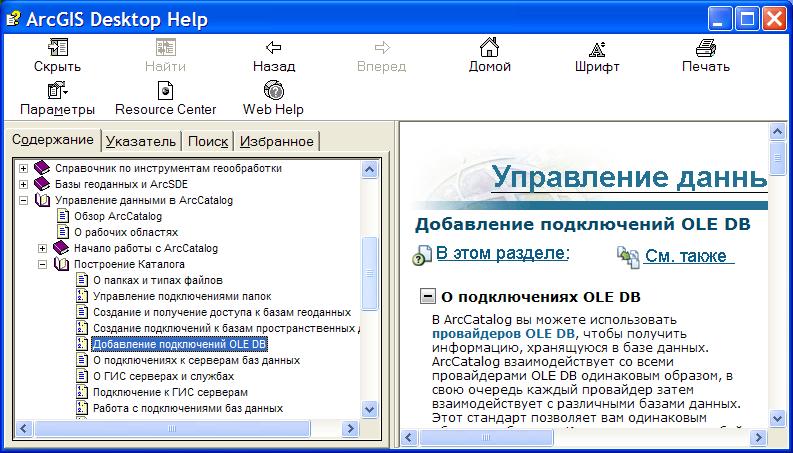Screen dimensions: 793x453
Task: Open Управление подключениями папок topic
Action: tap(182, 297)
